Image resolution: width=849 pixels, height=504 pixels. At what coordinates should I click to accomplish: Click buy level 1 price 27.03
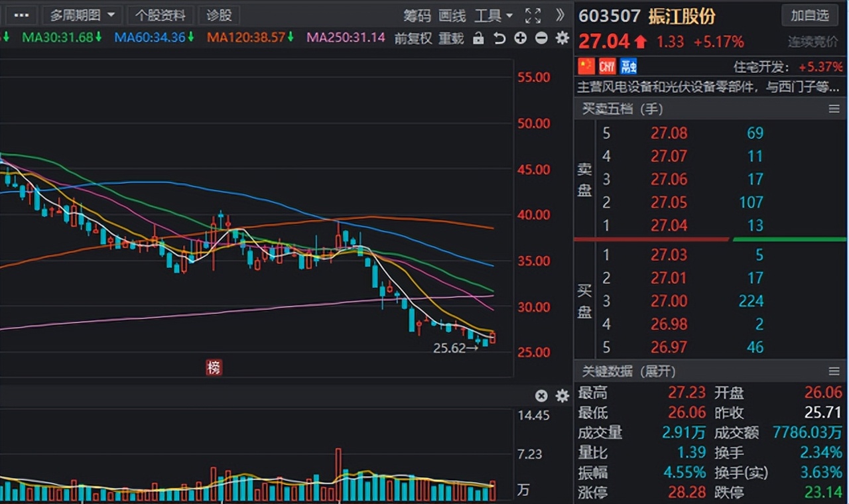point(669,255)
